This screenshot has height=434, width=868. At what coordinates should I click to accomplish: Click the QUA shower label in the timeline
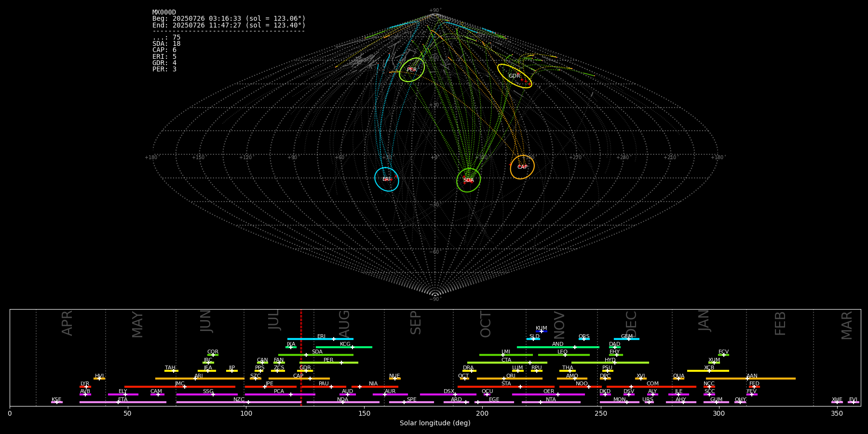pos(678,376)
